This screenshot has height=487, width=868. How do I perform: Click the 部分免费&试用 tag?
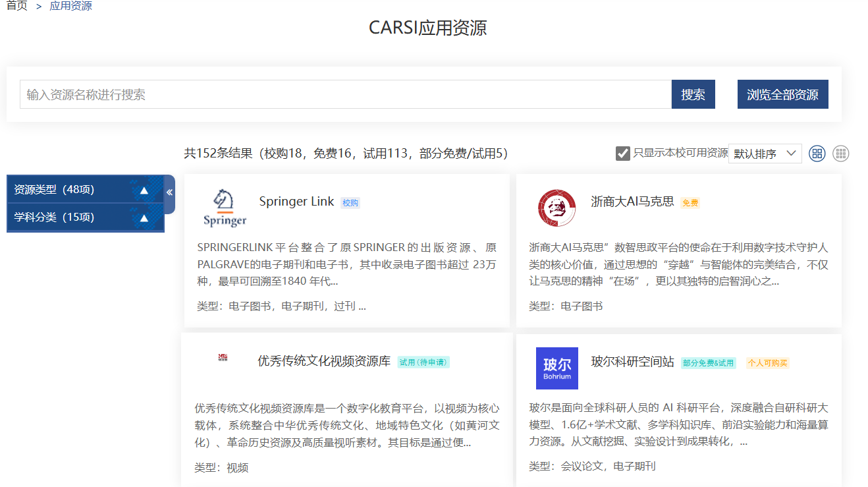click(709, 362)
